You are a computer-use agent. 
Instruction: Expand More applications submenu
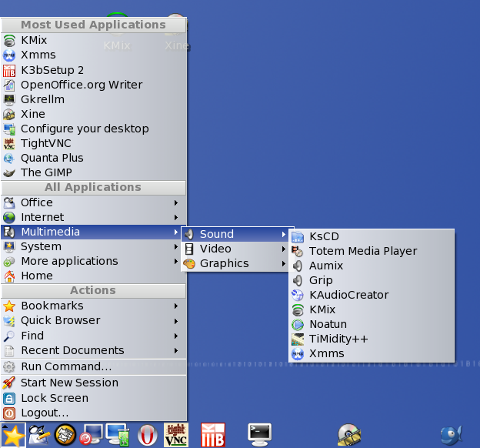point(93,262)
